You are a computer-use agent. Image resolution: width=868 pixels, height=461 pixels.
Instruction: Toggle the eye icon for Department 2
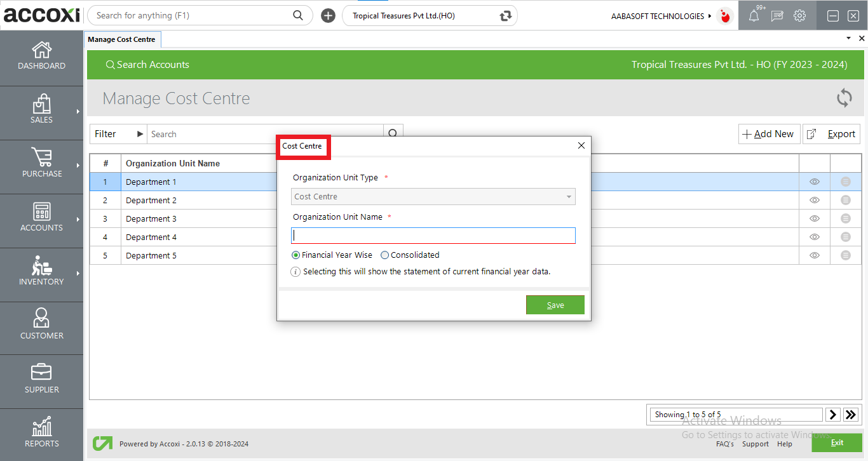point(814,200)
